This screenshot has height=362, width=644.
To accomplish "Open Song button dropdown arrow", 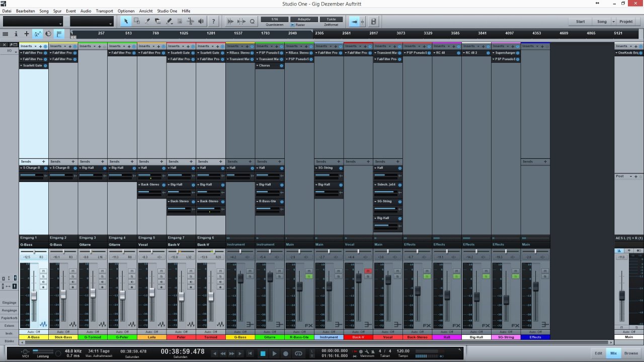I will click(x=614, y=22).
